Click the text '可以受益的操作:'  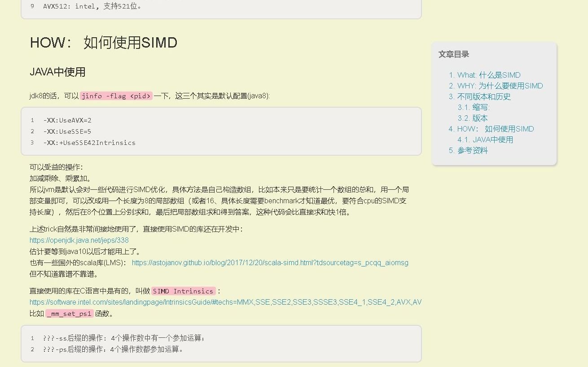coord(56,167)
